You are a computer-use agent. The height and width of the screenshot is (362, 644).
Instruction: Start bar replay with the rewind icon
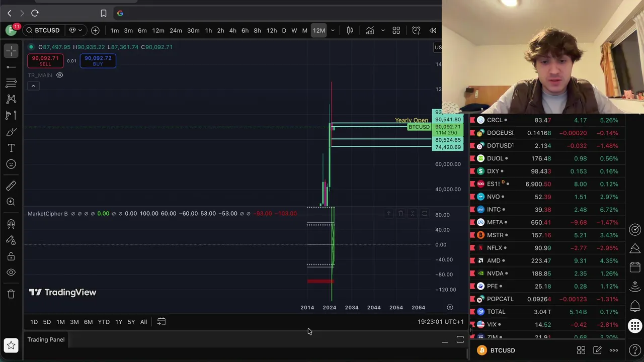click(433, 31)
